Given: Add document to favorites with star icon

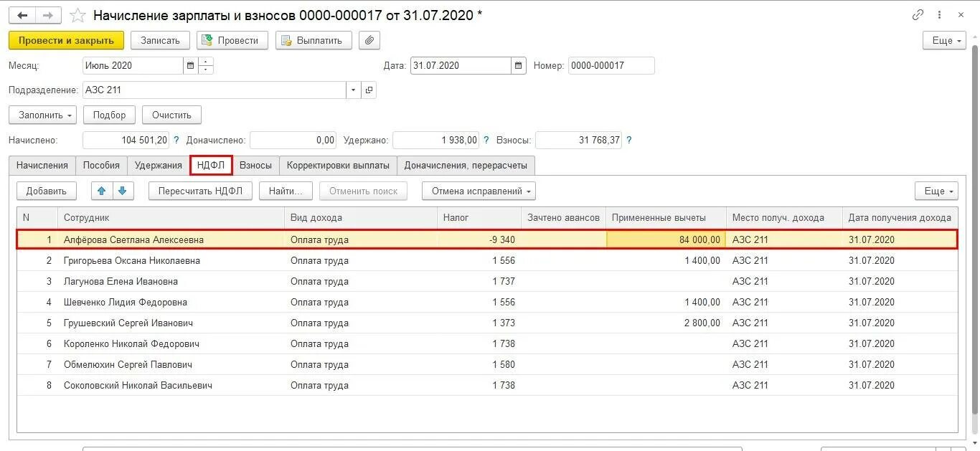Looking at the screenshot, I should (77, 15).
